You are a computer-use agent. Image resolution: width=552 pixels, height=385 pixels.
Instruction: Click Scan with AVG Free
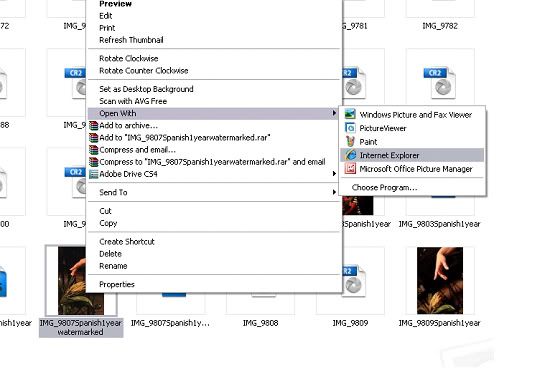coord(133,101)
